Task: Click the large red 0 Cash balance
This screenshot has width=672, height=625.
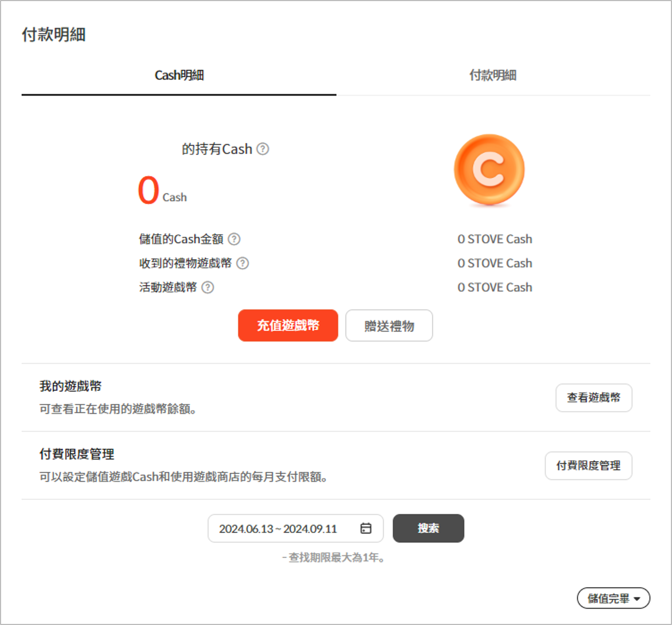Action: pyautogui.click(x=148, y=190)
